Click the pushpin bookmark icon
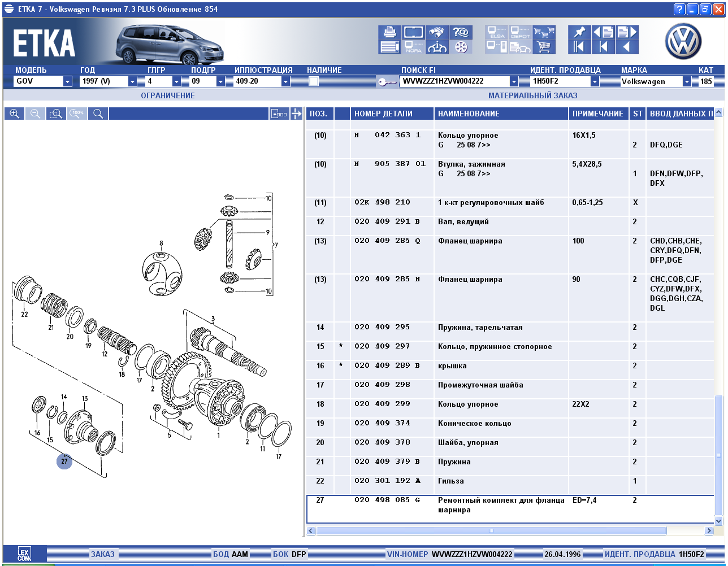 point(579,32)
